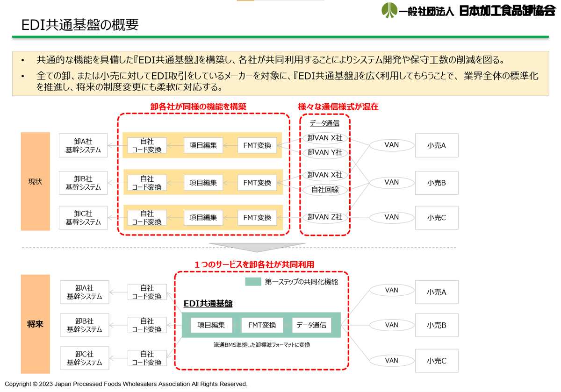The height and width of the screenshot is (392, 561).
Task: Click the 流通BMS準拠 caption text
Action: [262, 345]
